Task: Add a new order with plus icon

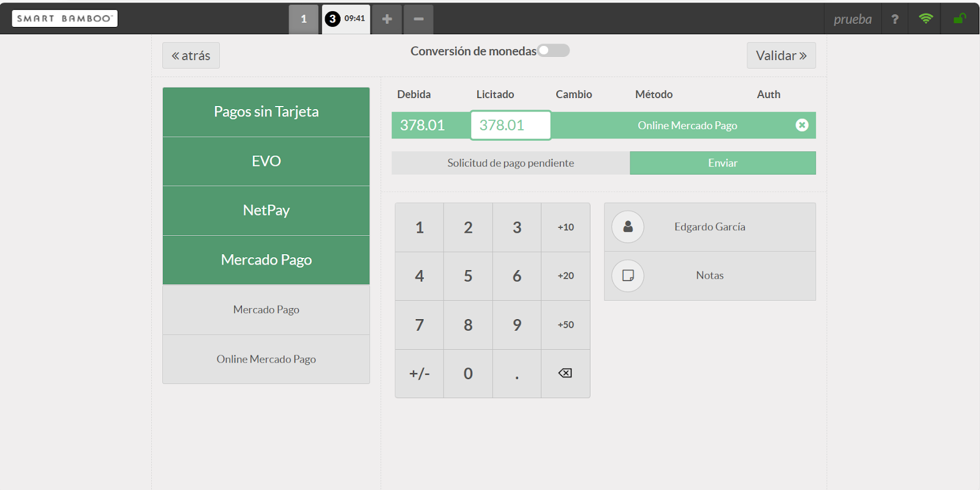Action: pos(387,19)
